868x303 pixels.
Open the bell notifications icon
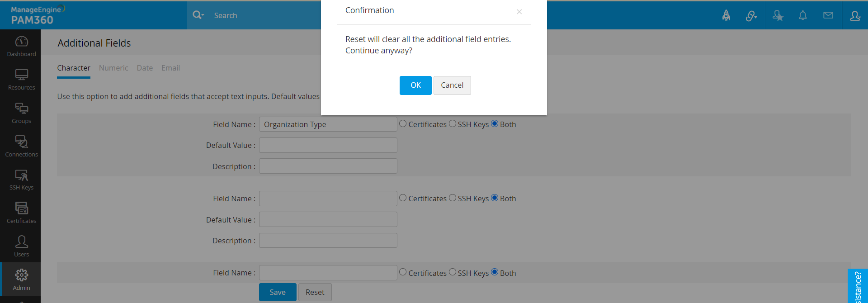(x=802, y=16)
